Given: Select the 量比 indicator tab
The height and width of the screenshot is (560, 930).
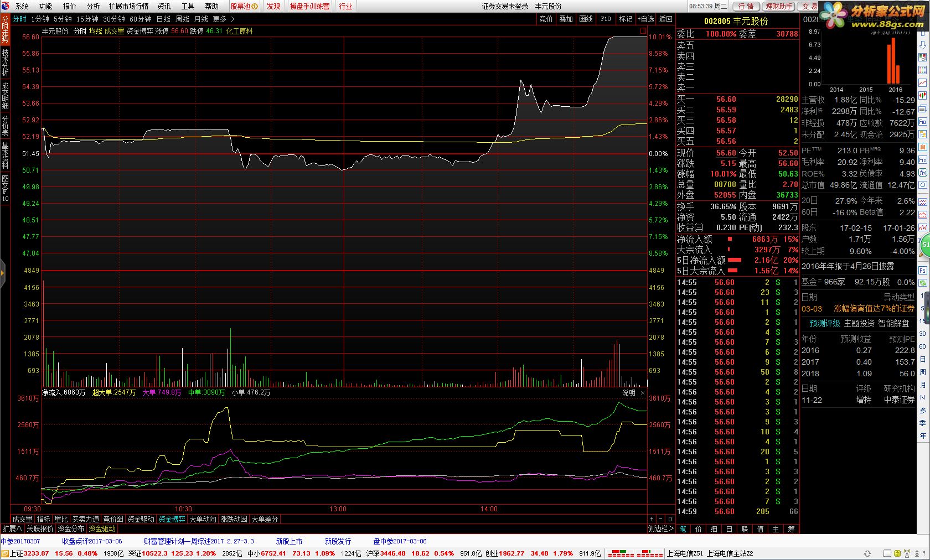Looking at the screenshot, I should click(x=61, y=519).
